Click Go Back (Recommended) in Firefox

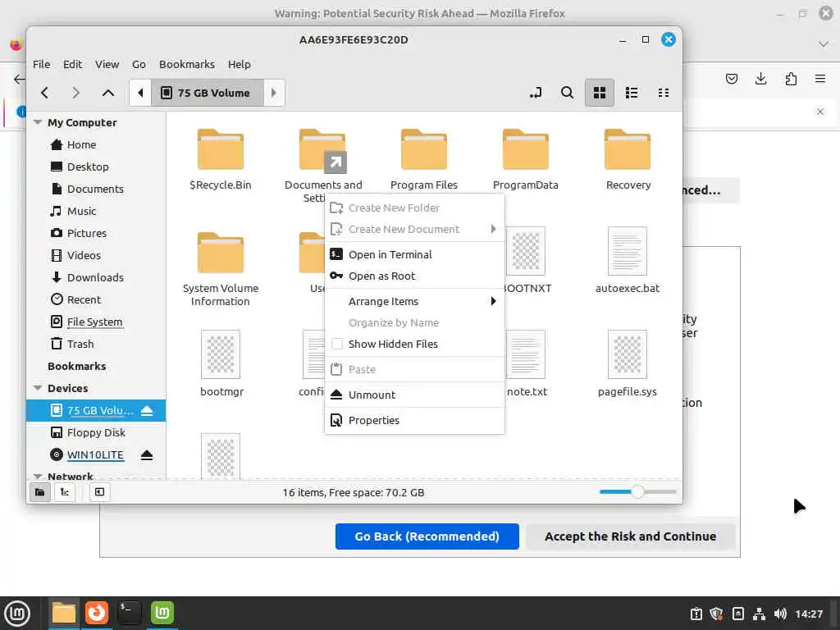tap(427, 536)
